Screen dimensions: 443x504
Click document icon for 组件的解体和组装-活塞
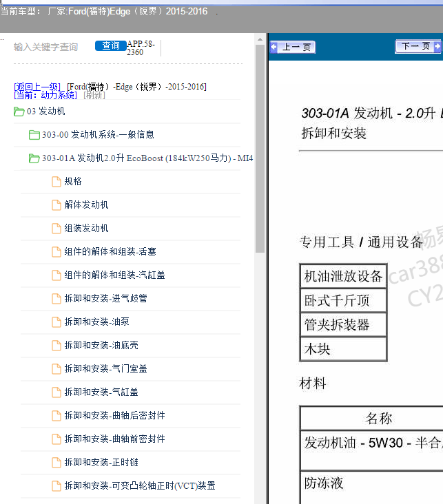pyautogui.click(x=56, y=252)
